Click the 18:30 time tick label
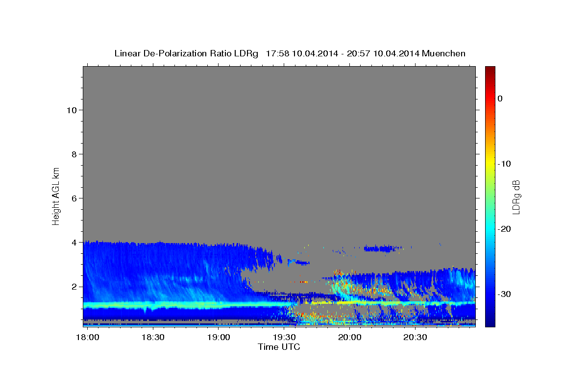 (152, 338)
